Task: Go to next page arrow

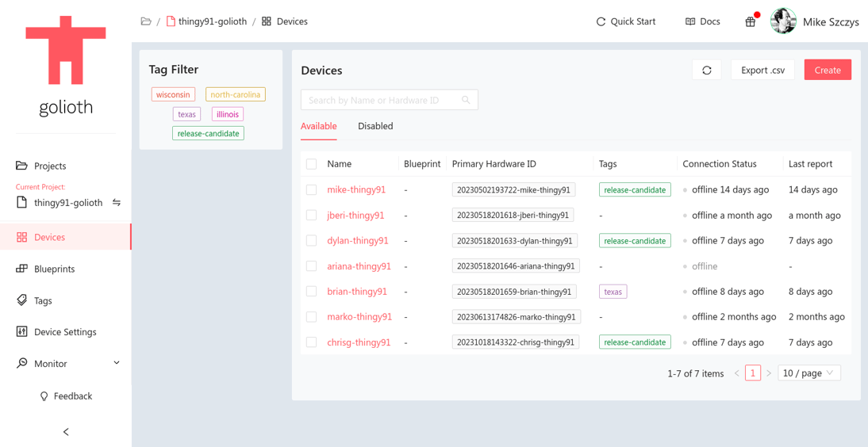Action: [768, 373]
